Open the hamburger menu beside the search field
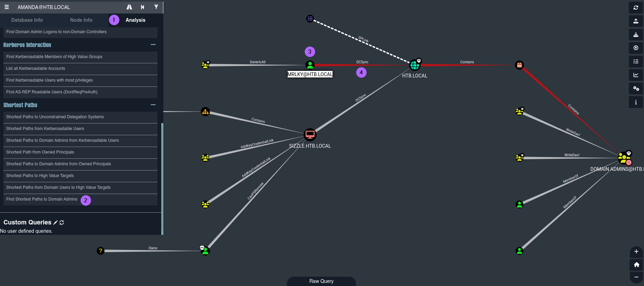Screen dimensions: 644x286 point(7,7)
